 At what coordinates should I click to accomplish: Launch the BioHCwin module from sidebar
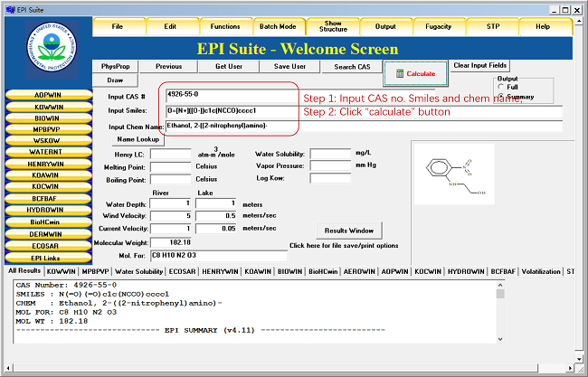tap(48, 221)
